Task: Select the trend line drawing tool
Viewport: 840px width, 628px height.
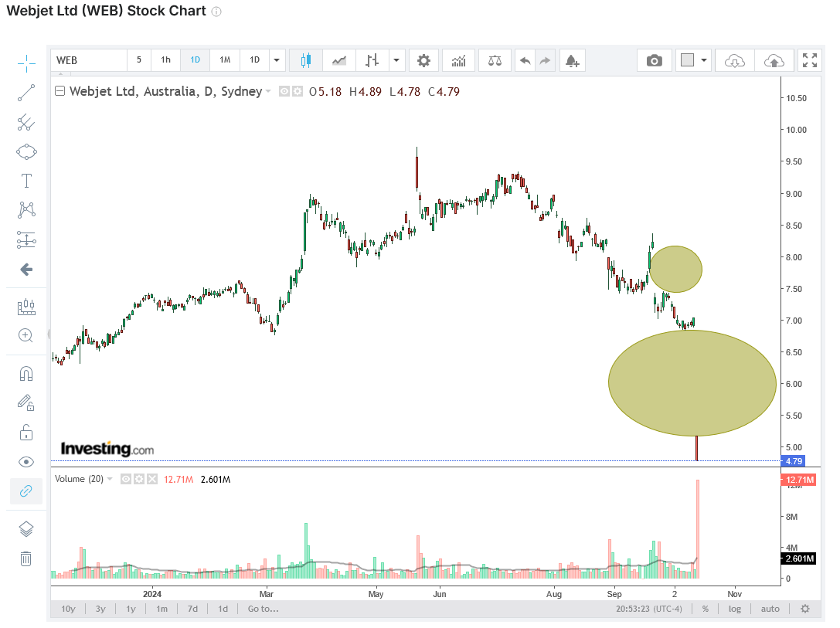Action: point(26,93)
